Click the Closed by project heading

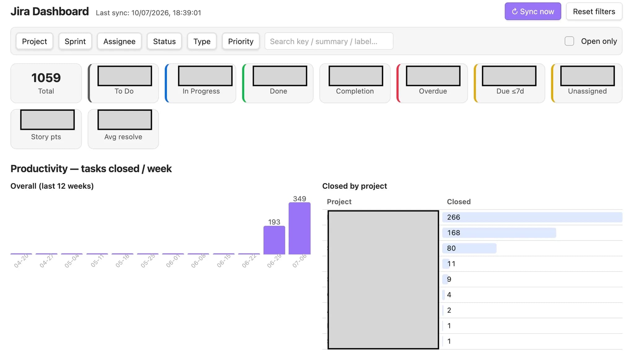[354, 186]
